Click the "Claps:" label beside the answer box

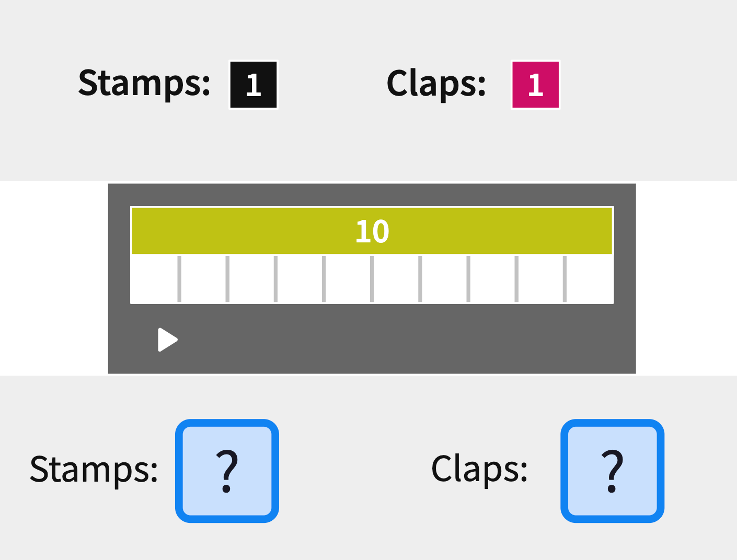[479, 469]
